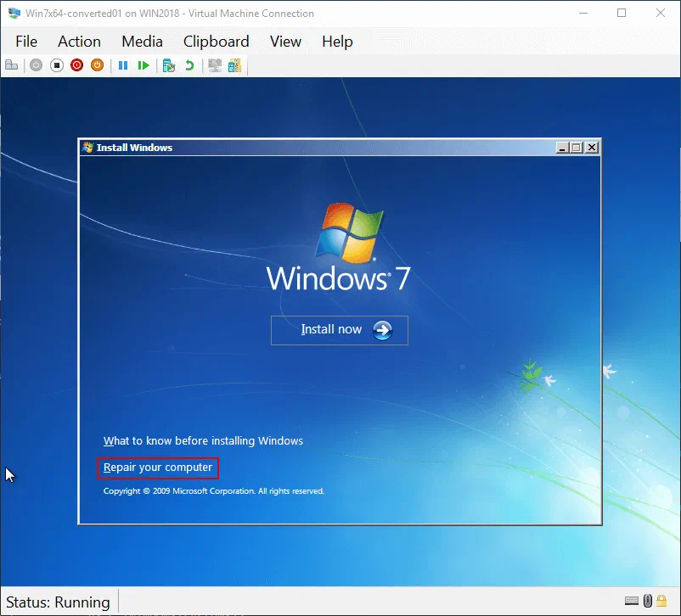Click the mouse capture indicator

pos(647,601)
